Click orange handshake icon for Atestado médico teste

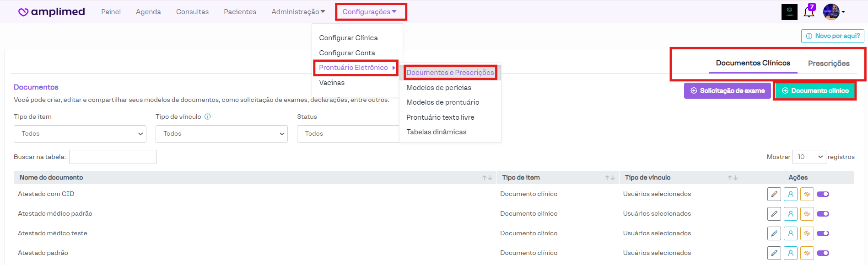[807, 233]
